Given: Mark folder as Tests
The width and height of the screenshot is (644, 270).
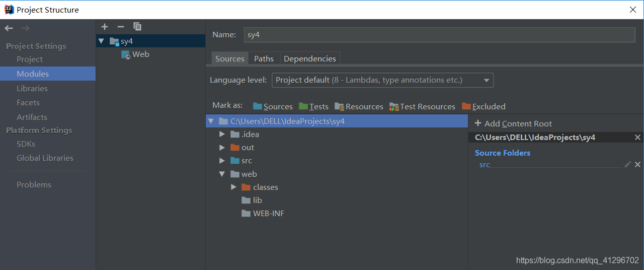Looking at the screenshot, I should (313, 106).
